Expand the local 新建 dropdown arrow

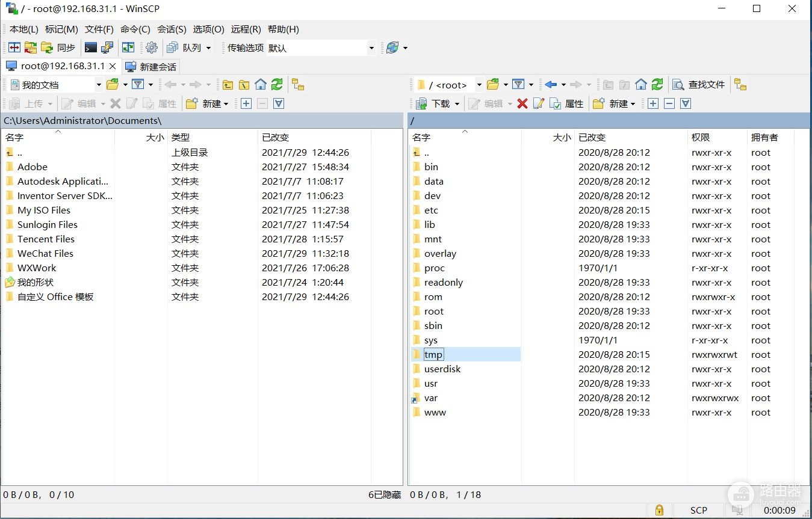(226, 103)
